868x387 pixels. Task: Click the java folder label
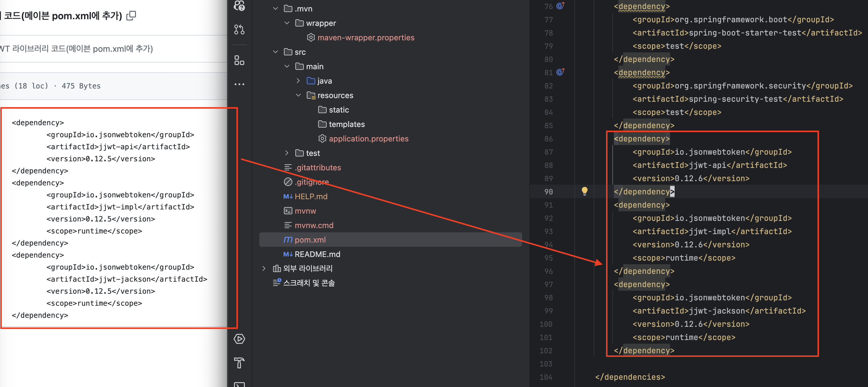[325, 81]
